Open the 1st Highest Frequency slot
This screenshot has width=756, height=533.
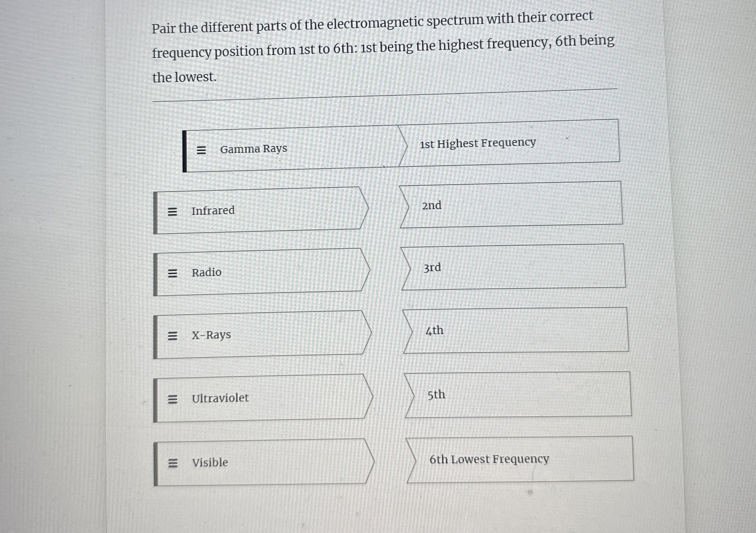(511, 144)
